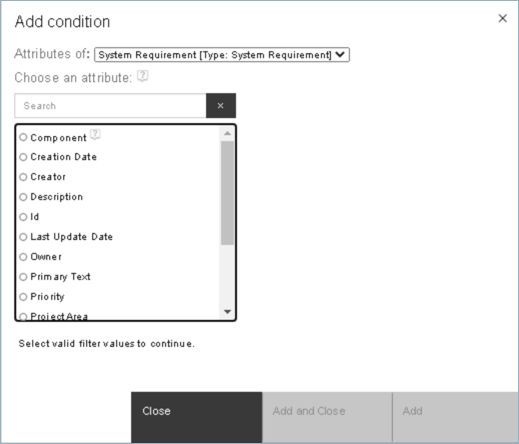Clear the search field with the X button
This screenshot has width=519, height=444.
pyautogui.click(x=221, y=106)
